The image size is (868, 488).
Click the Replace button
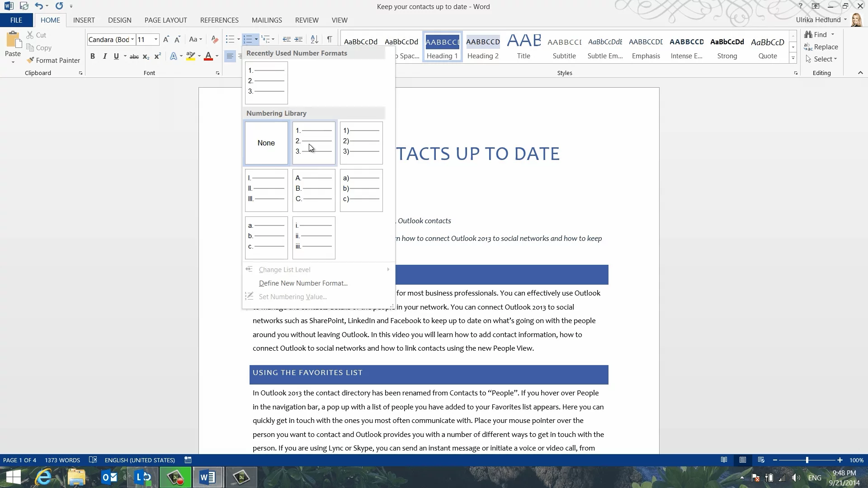tap(821, 47)
